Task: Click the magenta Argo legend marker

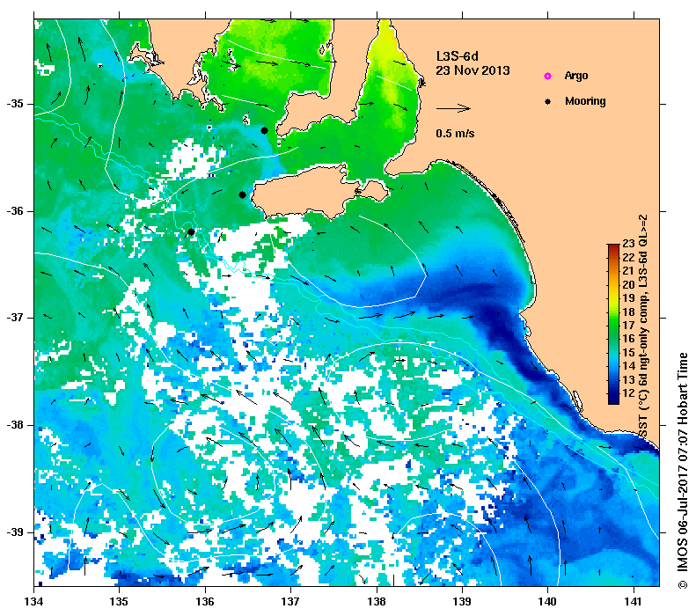Action: point(548,77)
